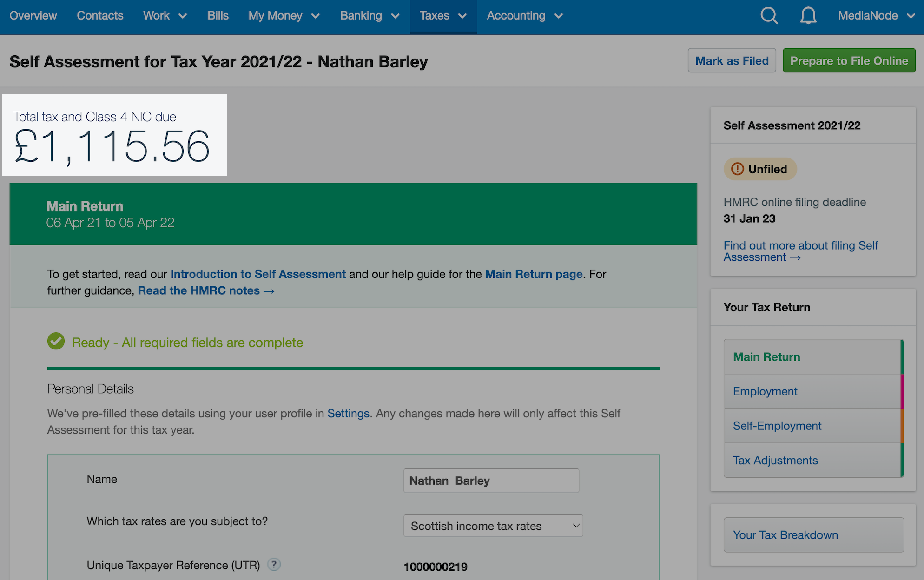The image size is (924, 580).
Task: Open the Employment section
Action: [x=813, y=391]
